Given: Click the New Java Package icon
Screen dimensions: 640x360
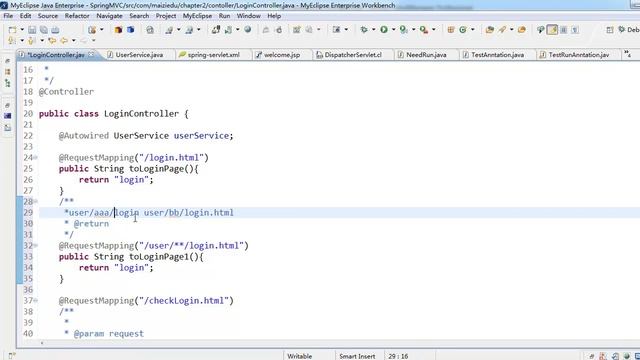Looking at the screenshot, I should [451, 30].
